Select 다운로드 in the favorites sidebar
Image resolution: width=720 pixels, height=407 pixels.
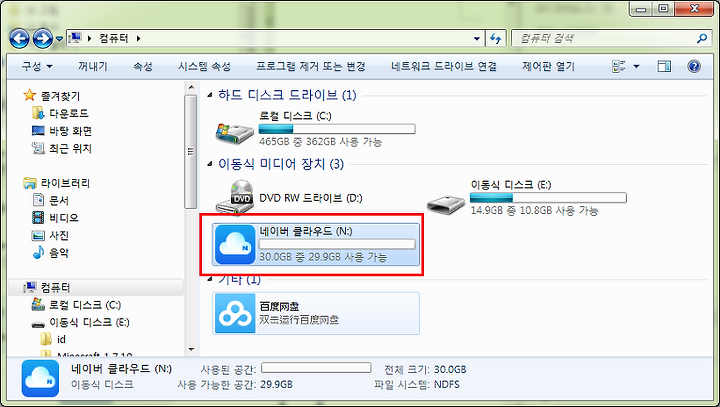pos(69,113)
